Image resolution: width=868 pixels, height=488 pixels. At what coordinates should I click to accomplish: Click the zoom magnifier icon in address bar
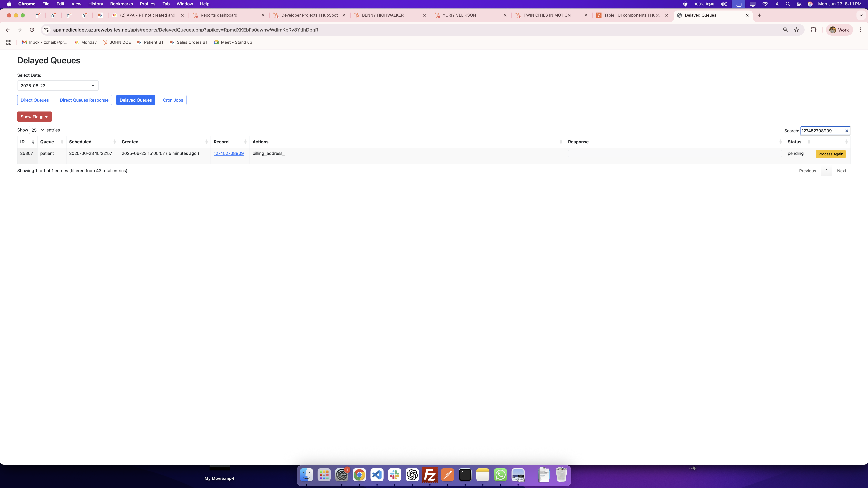pyautogui.click(x=785, y=30)
